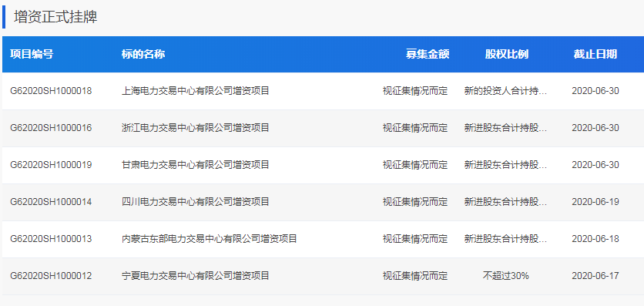Open 上海电力交易中心有限公司增资项目 link
The width and height of the screenshot is (644, 306).
pos(196,91)
